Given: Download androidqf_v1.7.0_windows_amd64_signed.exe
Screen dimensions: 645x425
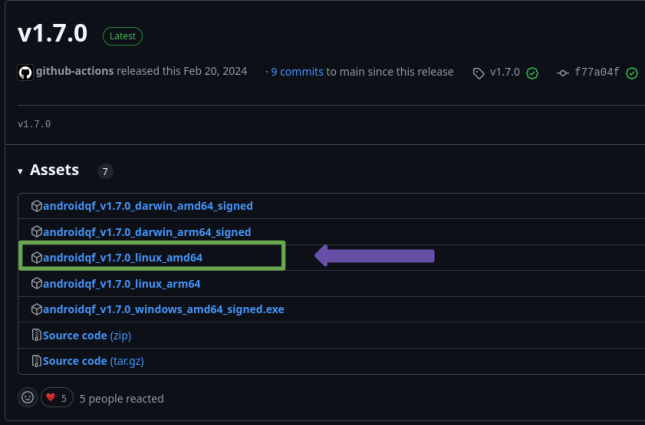Looking at the screenshot, I should (163, 310).
